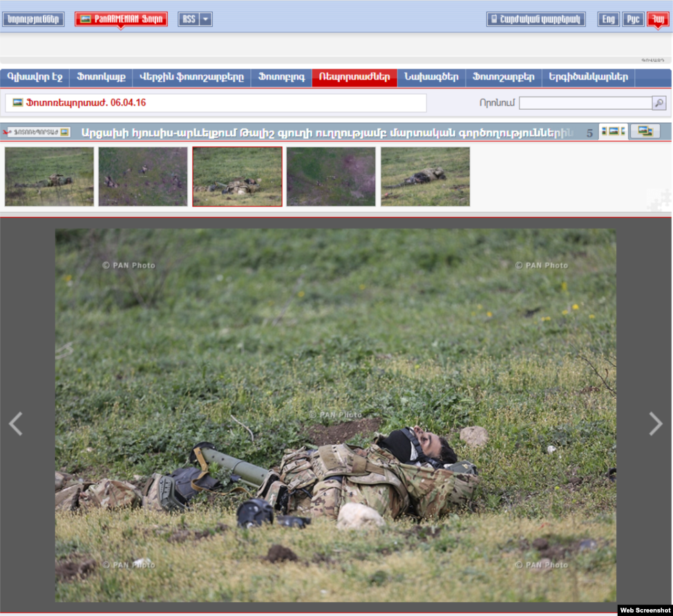This screenshot has height=616, width=673.
Task: Go to the Գլխավոր էջ tab
Action: [35, 77]
